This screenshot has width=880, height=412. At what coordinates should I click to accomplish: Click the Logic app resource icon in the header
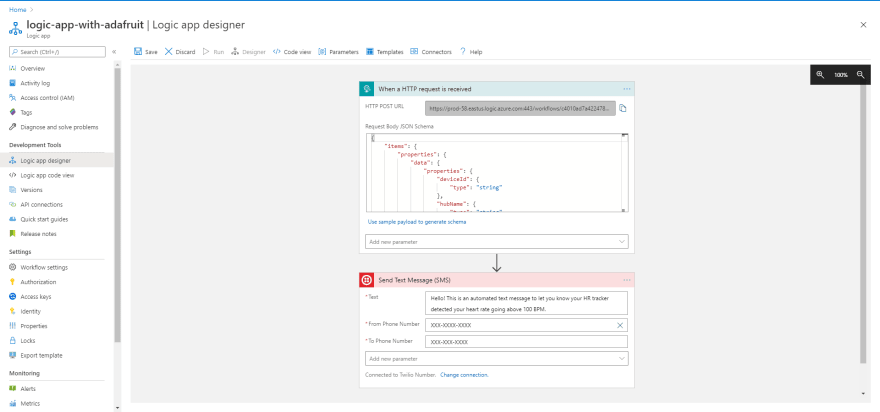(15, 28)
